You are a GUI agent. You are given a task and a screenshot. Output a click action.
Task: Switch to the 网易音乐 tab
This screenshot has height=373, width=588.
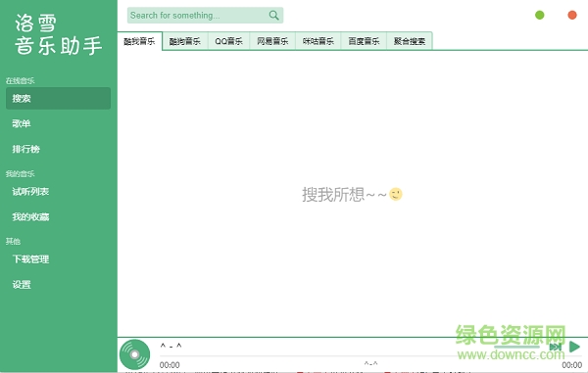272,41
